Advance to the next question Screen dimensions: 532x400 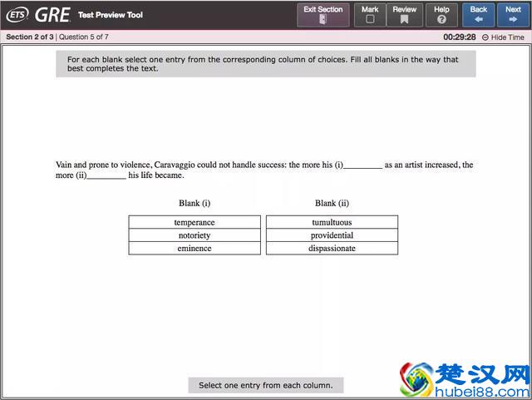click(513, 15)
